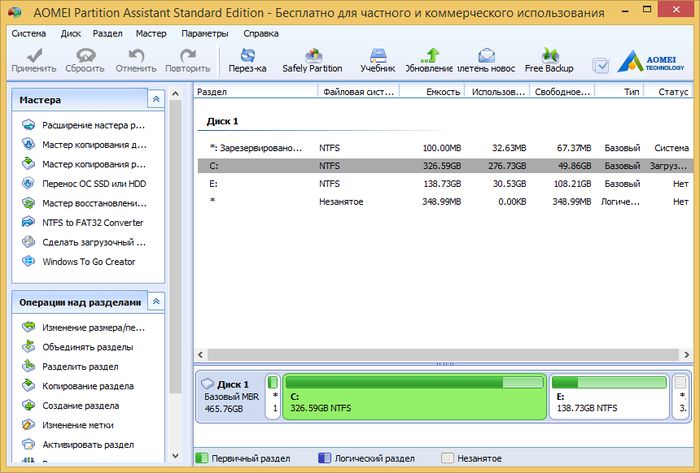Sort by the Емкость column header
700x473 pixels.
click(x=432, y=91)
